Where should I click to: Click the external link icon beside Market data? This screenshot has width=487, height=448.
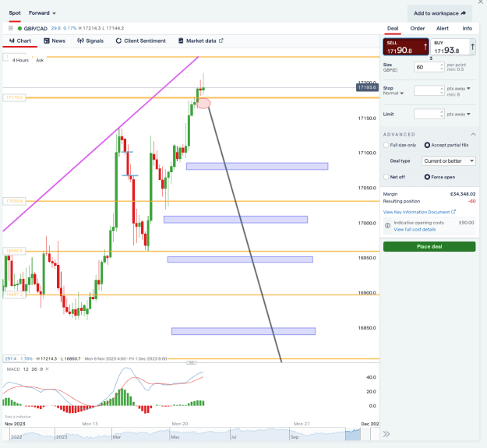(221, 41)
